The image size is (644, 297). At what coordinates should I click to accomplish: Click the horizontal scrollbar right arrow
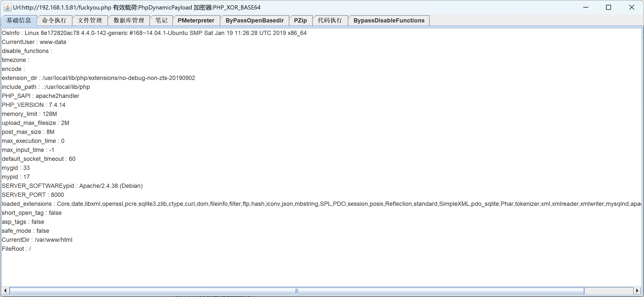(x=637, y=291)
